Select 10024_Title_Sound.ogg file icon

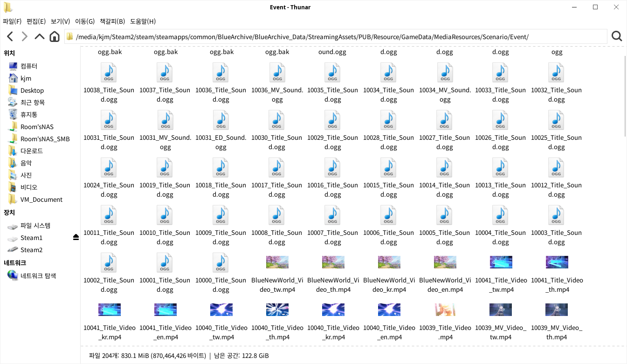pyautogui.click(x=109, y=167)
